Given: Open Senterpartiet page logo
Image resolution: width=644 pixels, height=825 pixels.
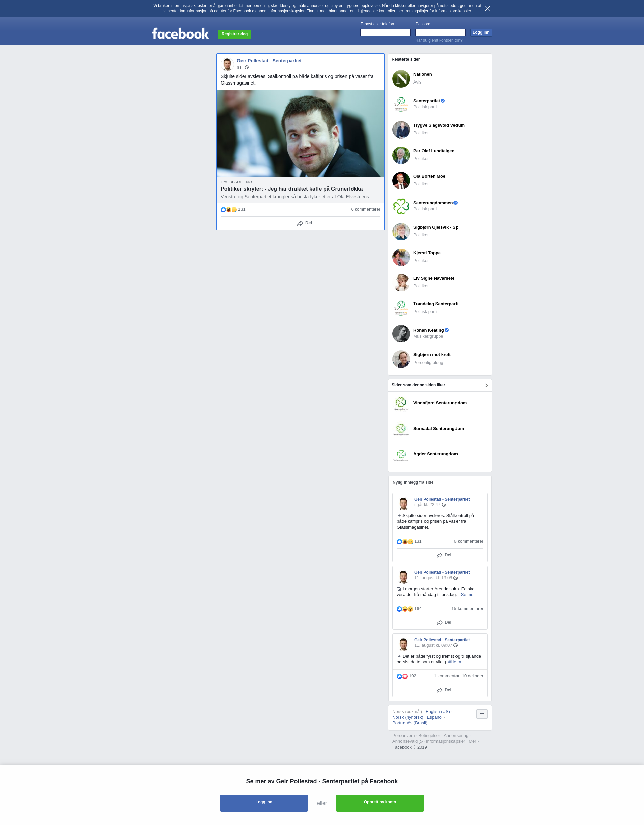Looking at the screenshot, I should tap(401, 104).
